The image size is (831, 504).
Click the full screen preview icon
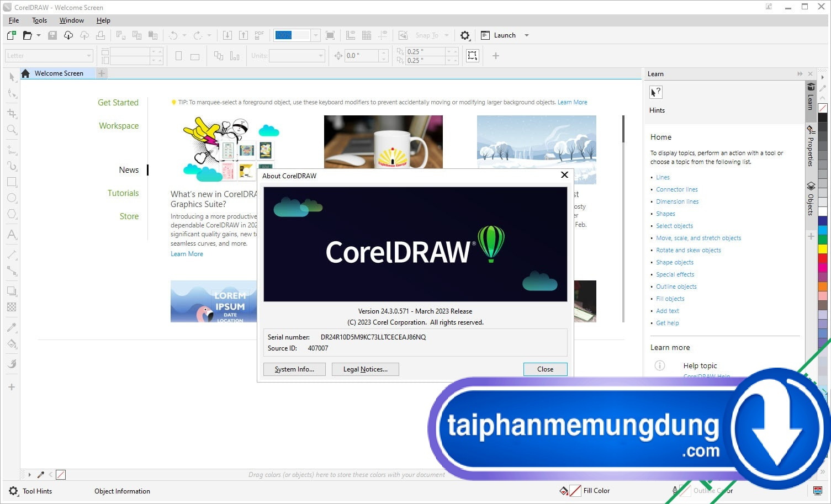[x=330, y=35]
